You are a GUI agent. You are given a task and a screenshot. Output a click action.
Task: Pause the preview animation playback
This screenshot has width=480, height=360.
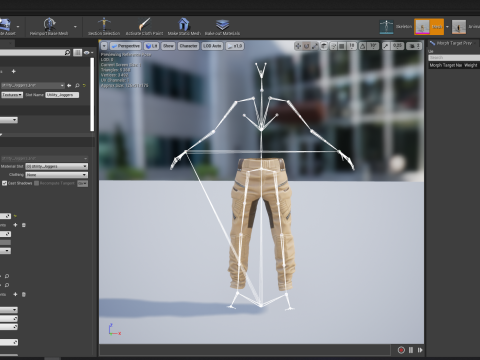(x=411, y=350)
